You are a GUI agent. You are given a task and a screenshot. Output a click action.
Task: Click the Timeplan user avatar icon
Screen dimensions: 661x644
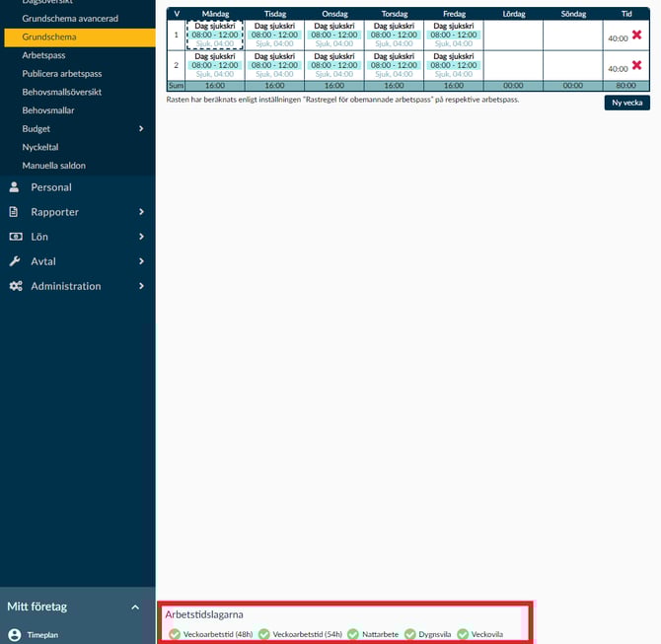(x=14, y=635)
